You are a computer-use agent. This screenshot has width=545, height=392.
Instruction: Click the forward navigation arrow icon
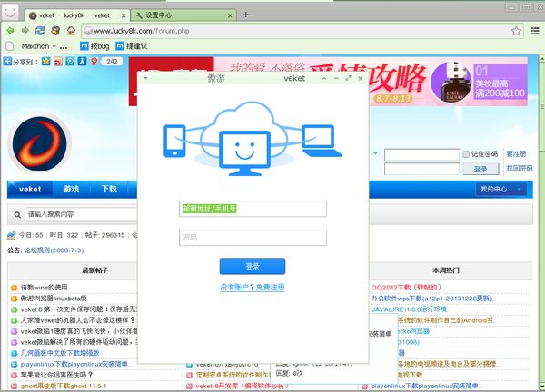tap(25, 31)
